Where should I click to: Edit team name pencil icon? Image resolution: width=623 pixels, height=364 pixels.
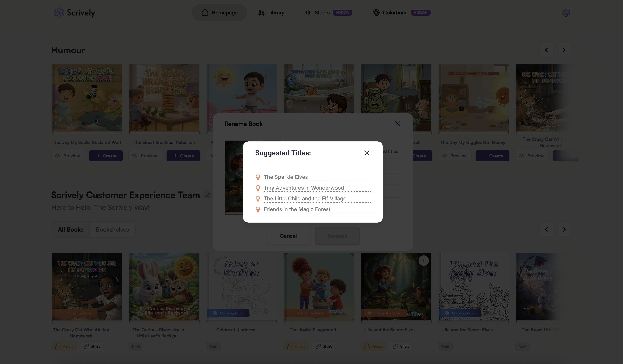(207, 195)
